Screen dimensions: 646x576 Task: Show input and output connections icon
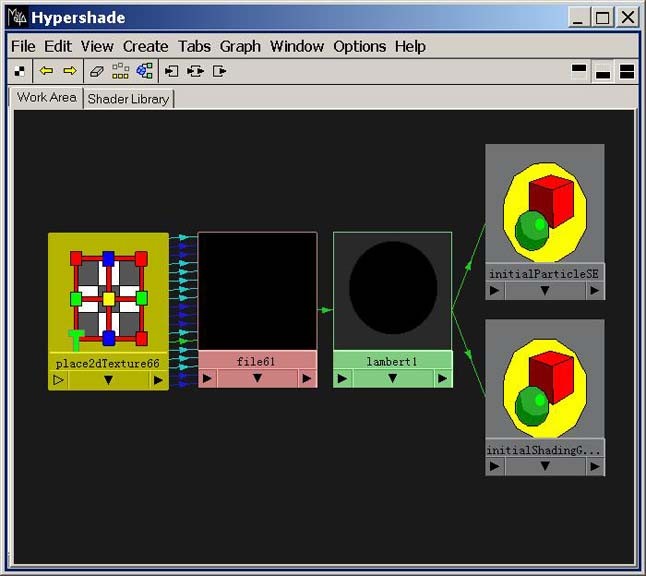(195, 71)
